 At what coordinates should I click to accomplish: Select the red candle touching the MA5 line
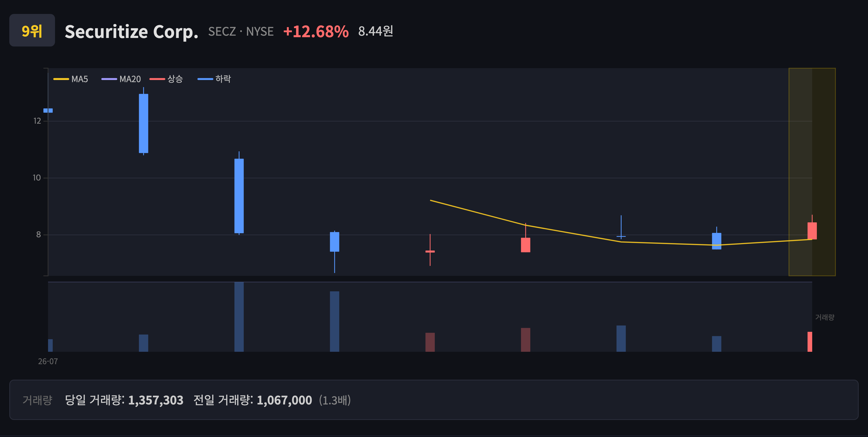tap(526, 245)
